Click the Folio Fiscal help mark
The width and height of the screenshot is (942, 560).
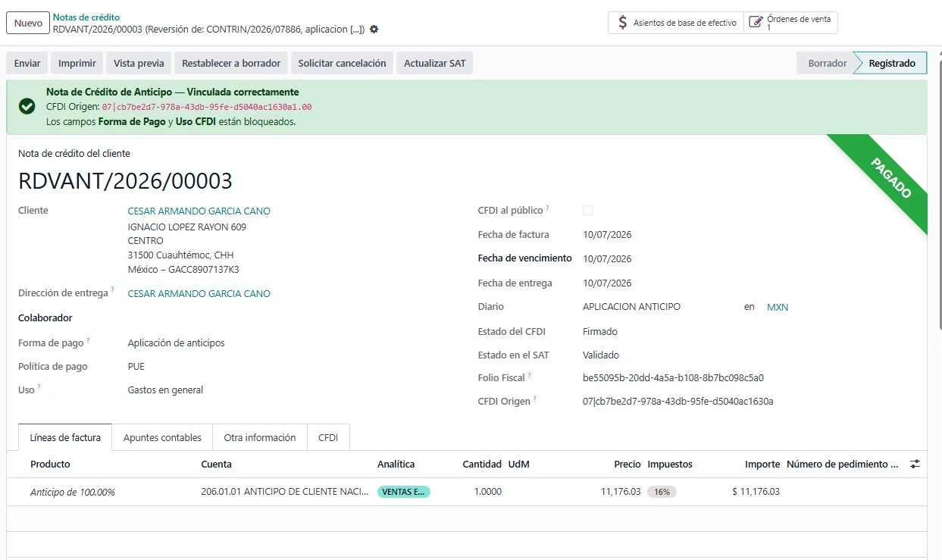(530, 375)
